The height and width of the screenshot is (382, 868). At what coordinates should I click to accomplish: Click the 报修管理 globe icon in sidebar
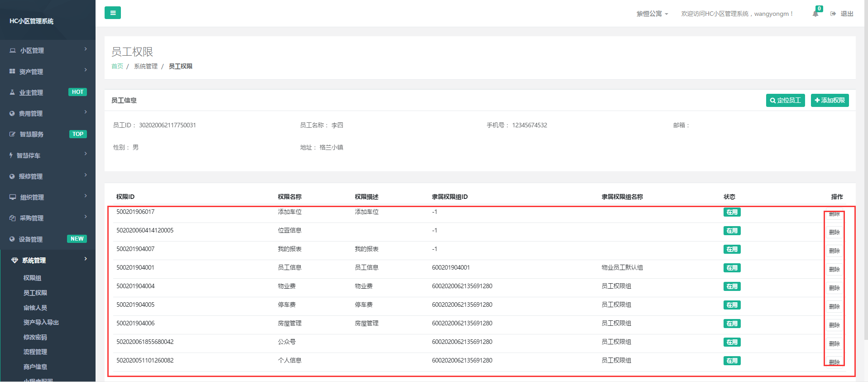click(x=12, y=176)
